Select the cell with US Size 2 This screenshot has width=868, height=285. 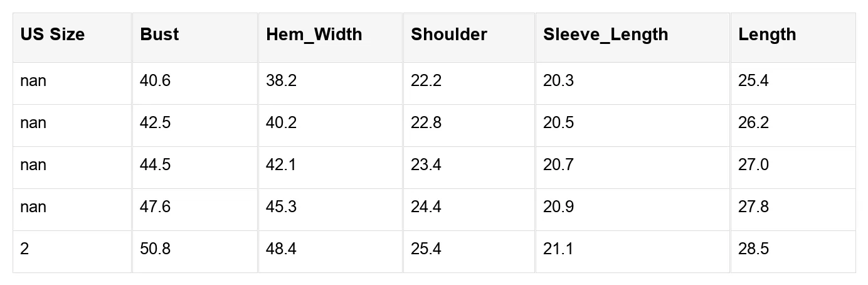click(24, 249)
